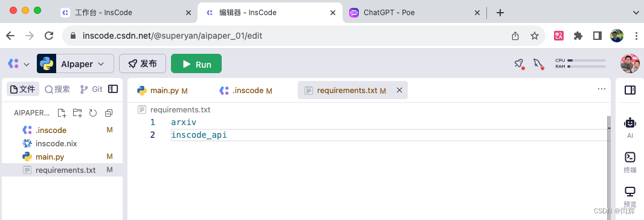Click the rocket deploy icon
Screen dimensions: 644x220
pos(519,63)
